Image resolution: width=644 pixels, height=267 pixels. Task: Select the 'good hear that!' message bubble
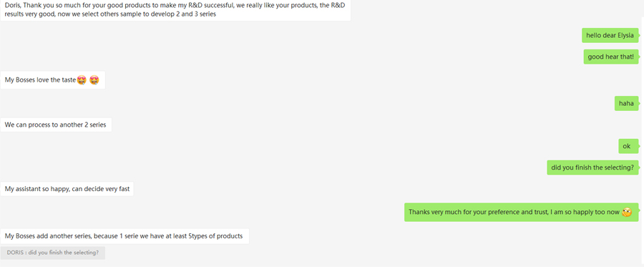coord(611,57)
